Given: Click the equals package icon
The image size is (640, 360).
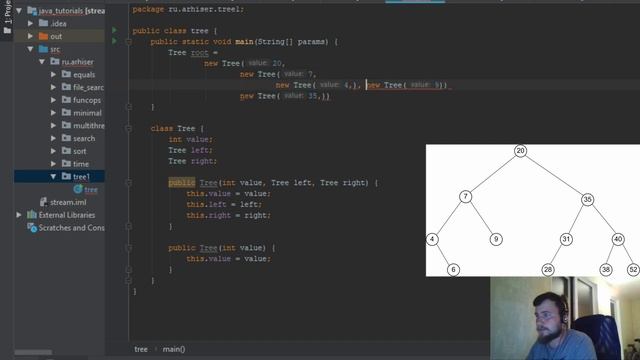Looking at the screenshot, I should tap(66, 74).
